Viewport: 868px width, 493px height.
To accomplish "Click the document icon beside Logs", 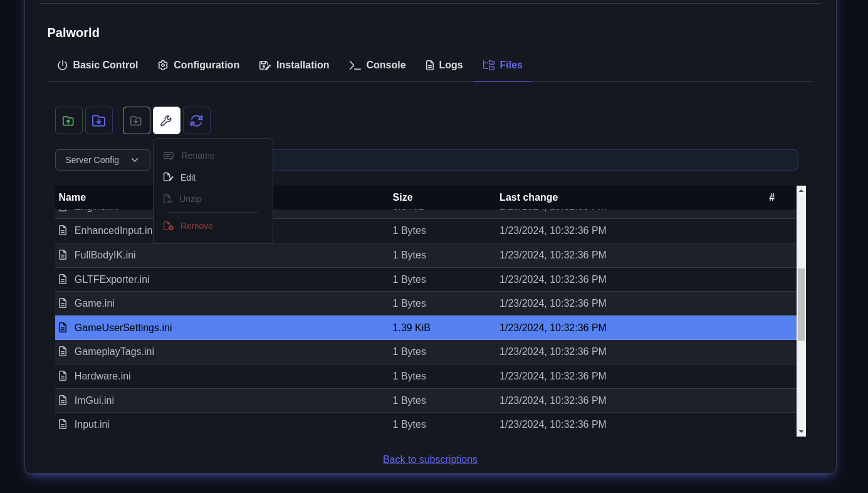I will click(429, 65).
